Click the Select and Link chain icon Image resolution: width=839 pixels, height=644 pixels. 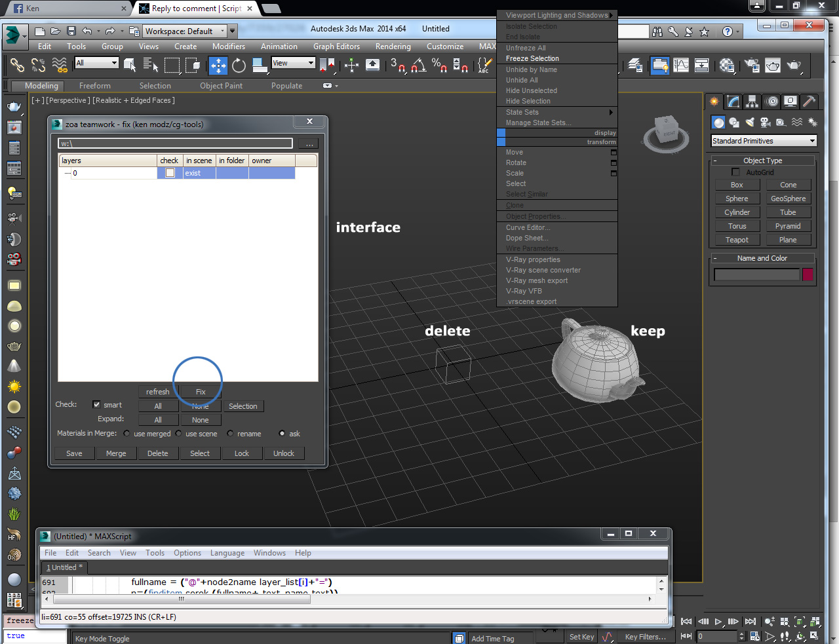[17, 65]
